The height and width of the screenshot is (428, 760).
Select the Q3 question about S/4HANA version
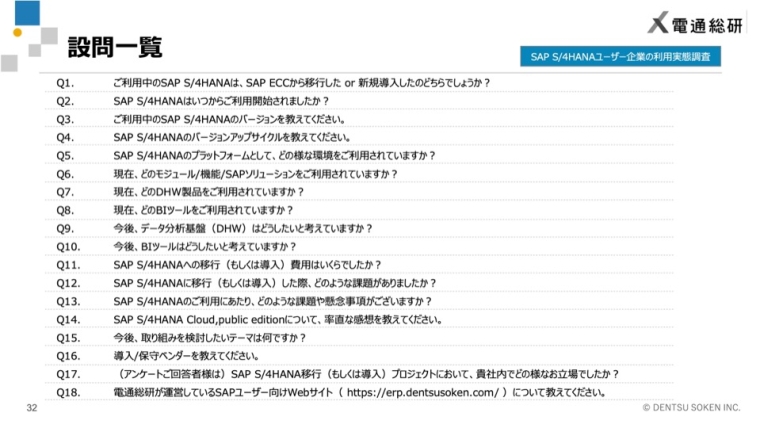[x=229, y=119]
